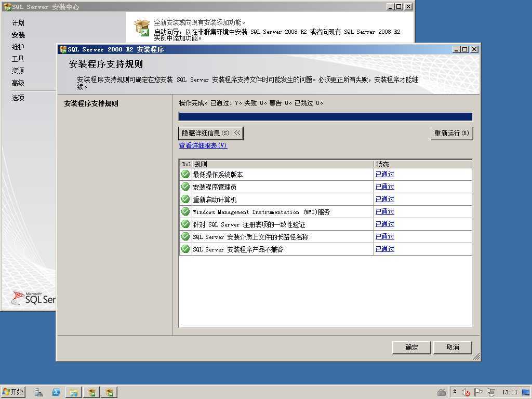532x399 pixels.
Task: Select SQL Server 安装介质上文件的长路径名称 text
Action: [250, 237]
